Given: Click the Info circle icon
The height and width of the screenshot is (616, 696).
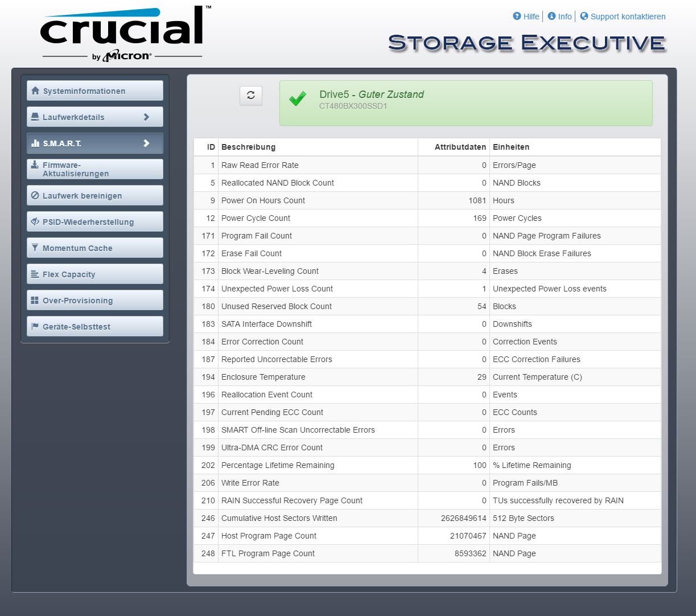Looking at the screenshot, I should coord(551,16).
